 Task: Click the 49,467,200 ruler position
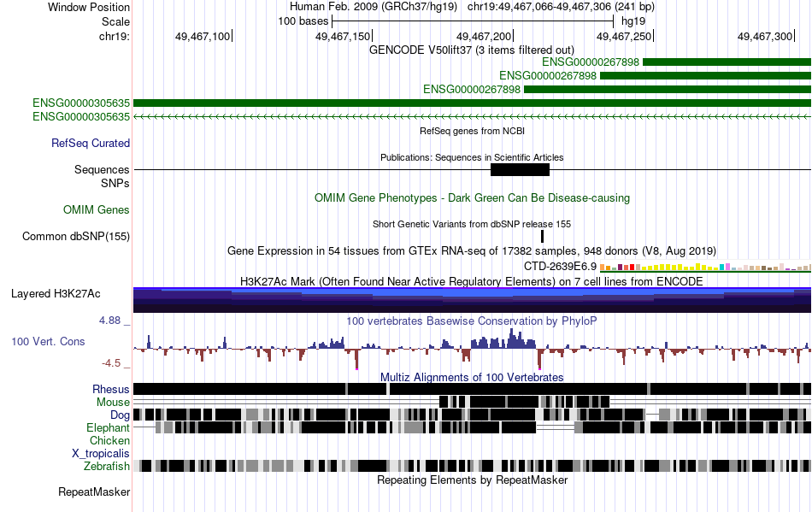(484, 36)
